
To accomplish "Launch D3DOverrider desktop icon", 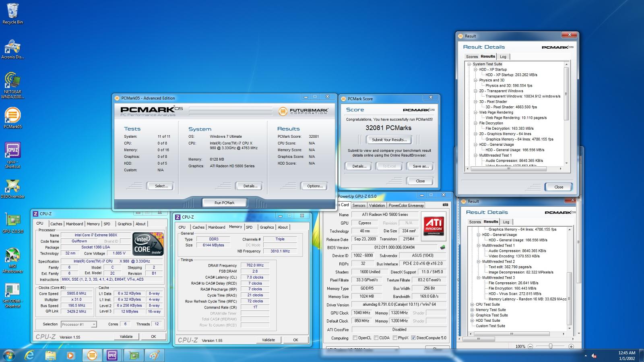I will 12,189.
